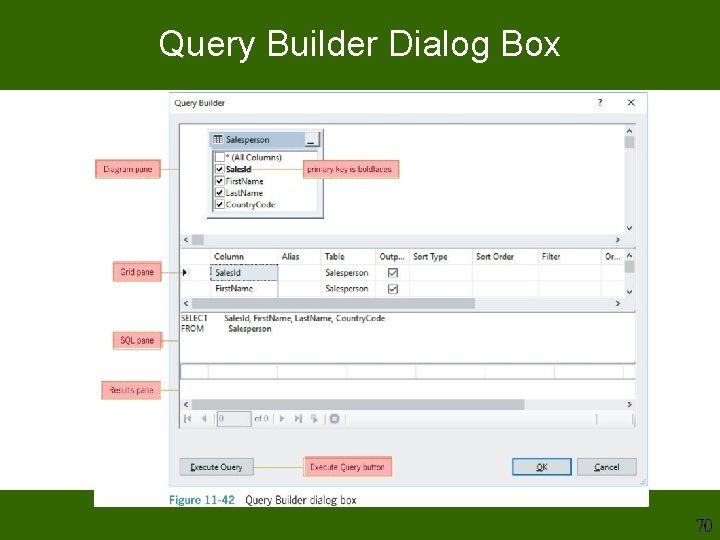
Task: Click the Salesperson table title bar
Action: [264, 140]
